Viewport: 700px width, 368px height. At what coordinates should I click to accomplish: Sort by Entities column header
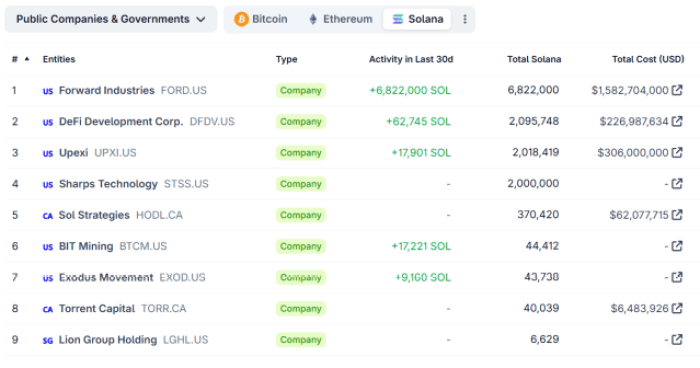click(59, 59)
